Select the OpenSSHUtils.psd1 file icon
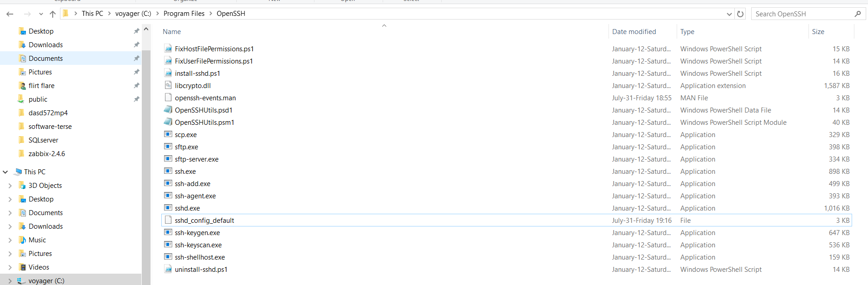Viewport: 868px width, 285px height. pyautogui.click(x=168, y=110)
